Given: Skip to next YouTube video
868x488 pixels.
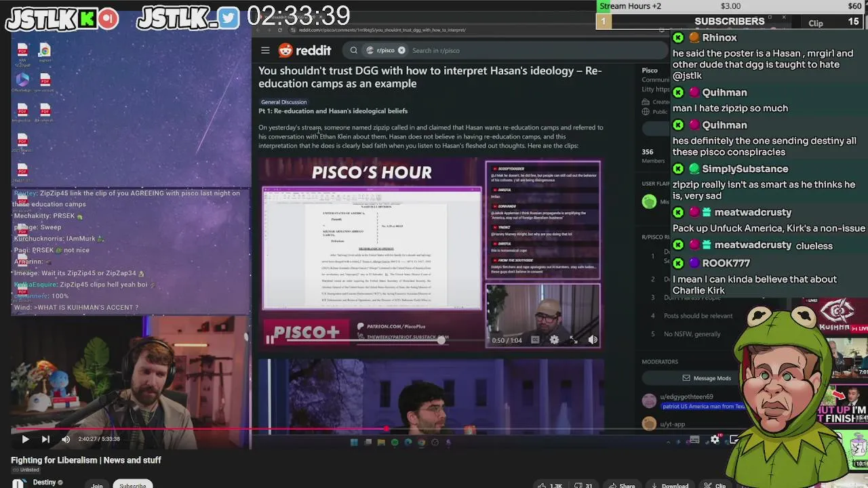Looking at the screenshot, I should coord(45,439).
